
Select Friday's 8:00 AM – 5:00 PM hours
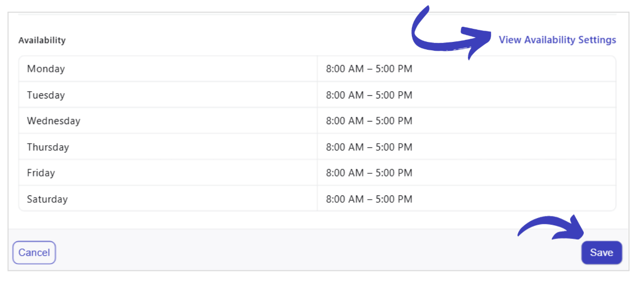pyautogui.click(x=369, y=173)
